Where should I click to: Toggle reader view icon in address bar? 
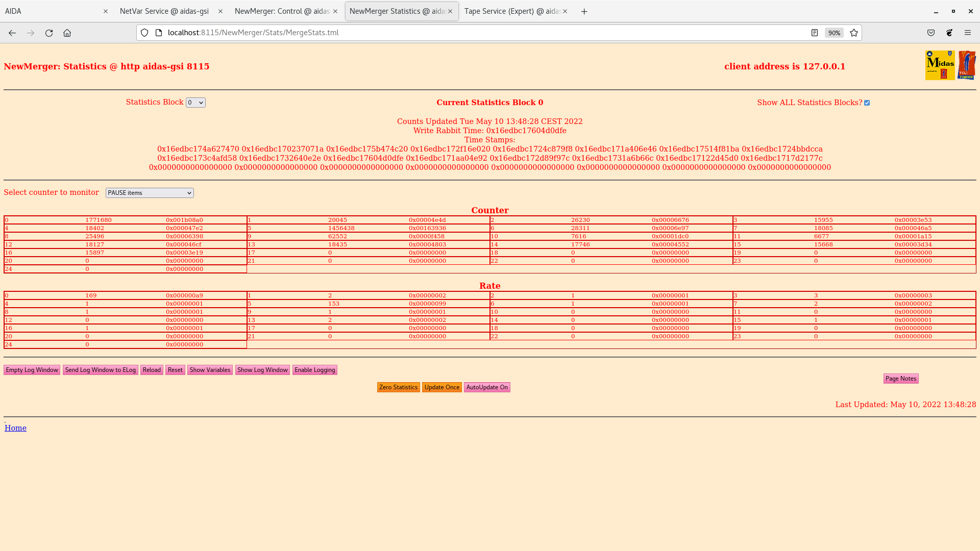tap(815, 33)
